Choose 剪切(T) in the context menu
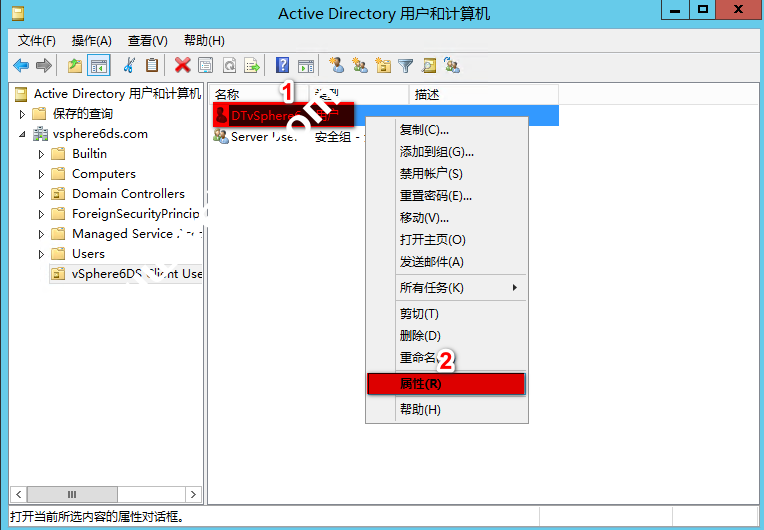Image resolution: width=764 pixels, height=530 pixels. [447, 314]
